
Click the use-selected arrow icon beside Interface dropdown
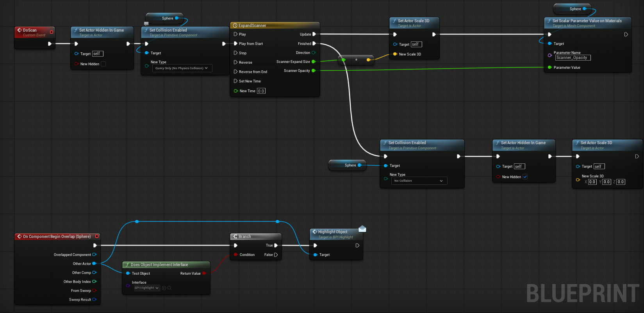click(164, 288)
